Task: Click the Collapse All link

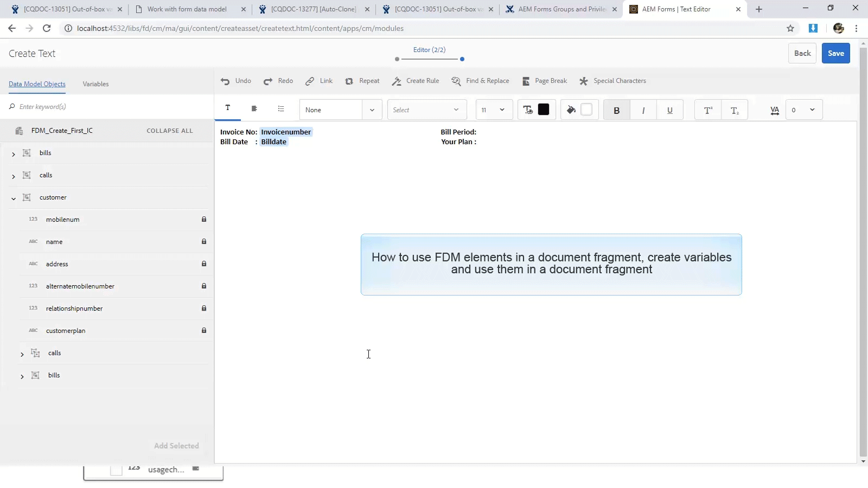Action: pyautogui.click(x=169, y=131)
